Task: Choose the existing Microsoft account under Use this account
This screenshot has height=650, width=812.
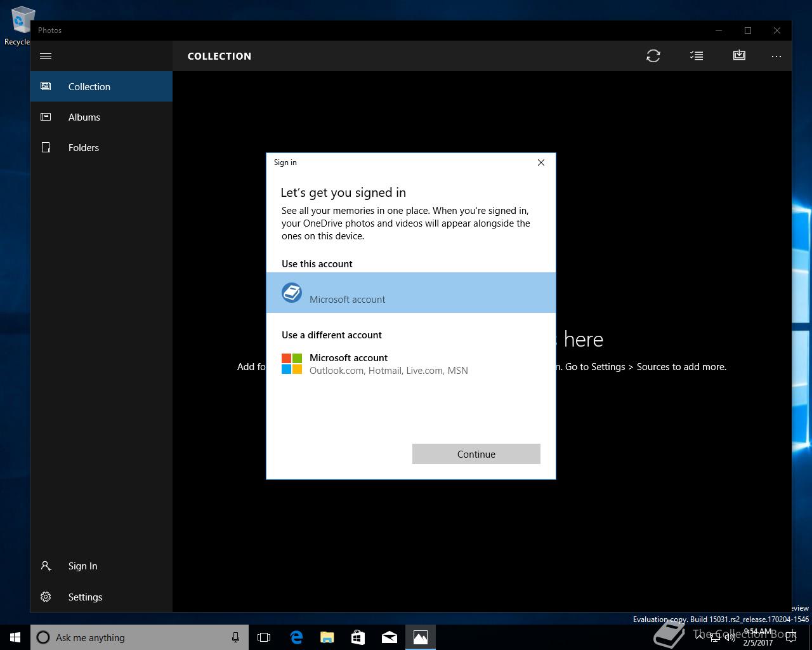Action: (x=411, y=293)
